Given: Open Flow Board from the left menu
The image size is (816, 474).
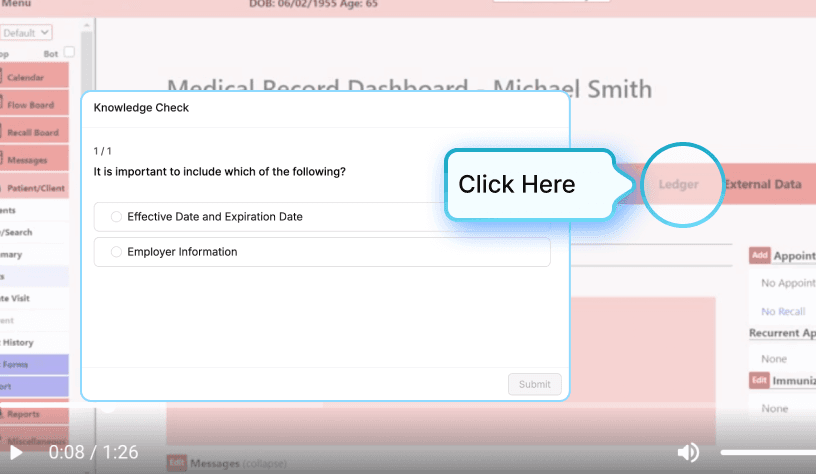Looking at the screenshot, I should [34, 104].
